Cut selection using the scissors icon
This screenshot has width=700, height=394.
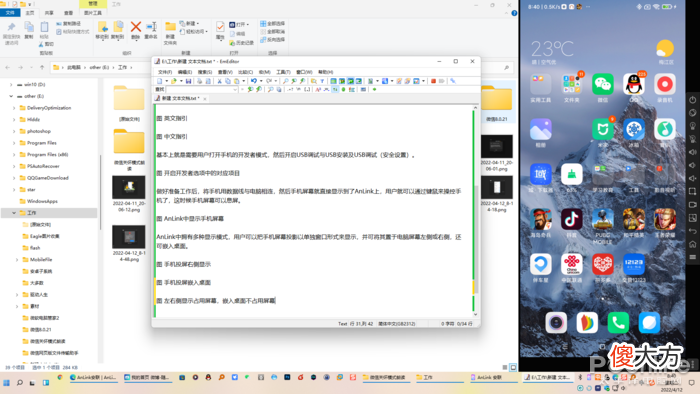click(x=219, y=81)
